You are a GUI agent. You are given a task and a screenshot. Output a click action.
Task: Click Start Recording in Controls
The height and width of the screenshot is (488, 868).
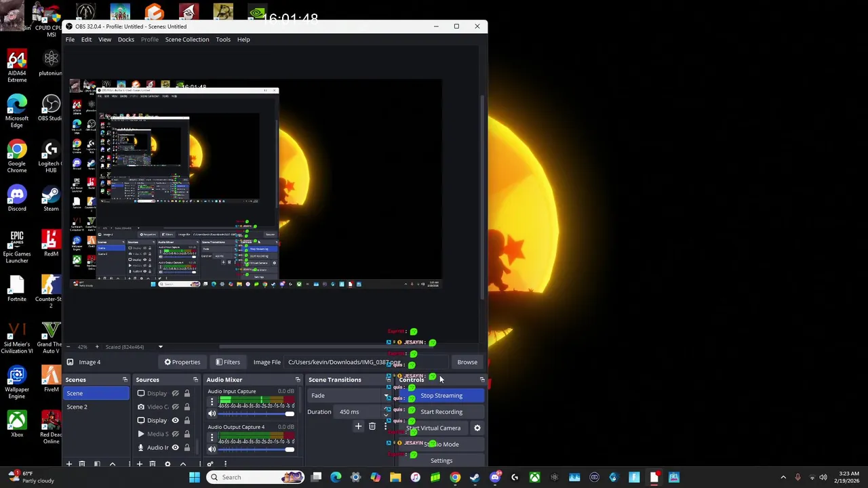click(441, 412)
